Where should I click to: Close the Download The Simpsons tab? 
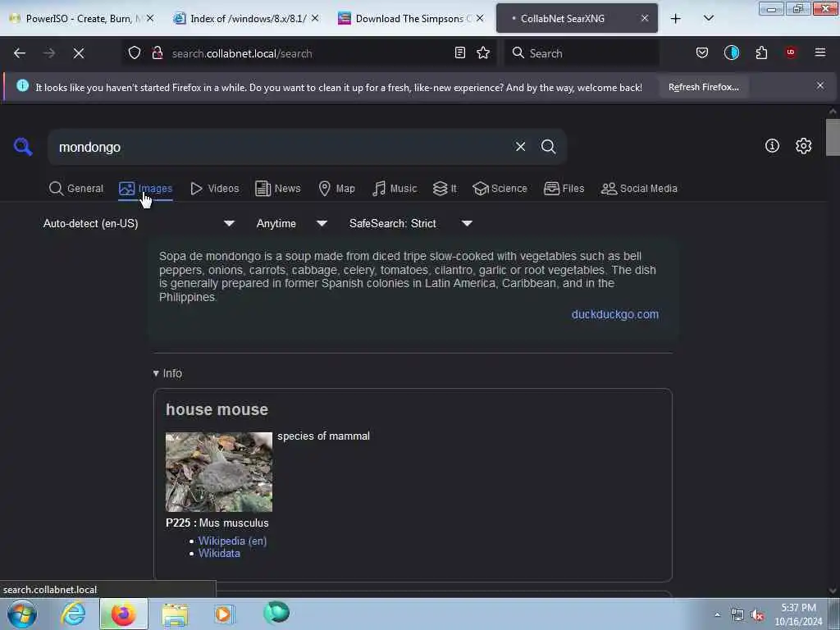pyautogui.click(x=480, y=18)
